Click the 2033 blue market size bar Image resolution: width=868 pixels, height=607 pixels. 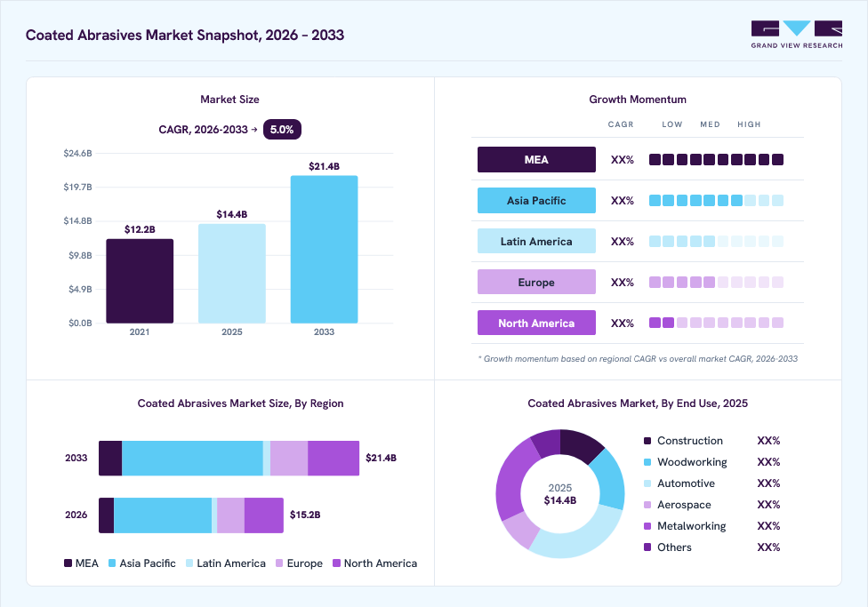click(324, 250)
